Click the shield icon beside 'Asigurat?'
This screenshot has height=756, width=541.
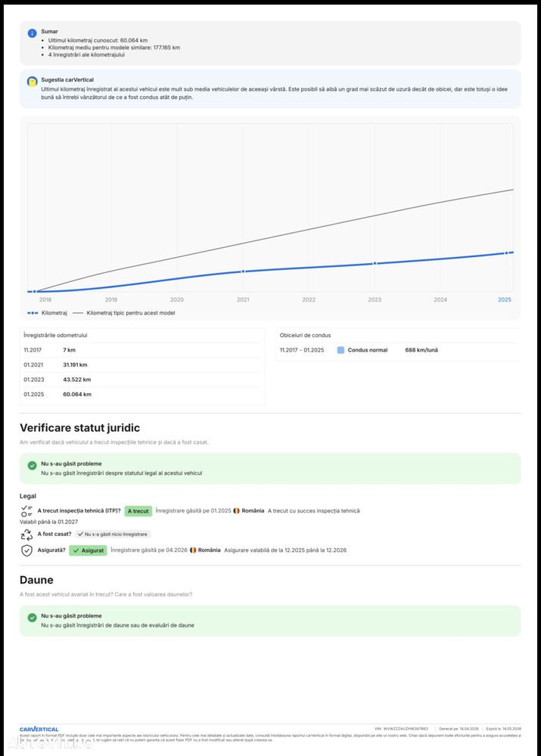[26, 550]
